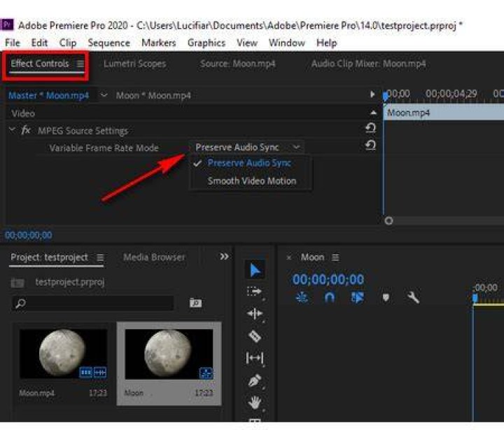Image resolution: width=504 pixels, height=430 pixels.
Task: Toggle the fx icon of MPEG Source Settings
Action: point(26,130)
